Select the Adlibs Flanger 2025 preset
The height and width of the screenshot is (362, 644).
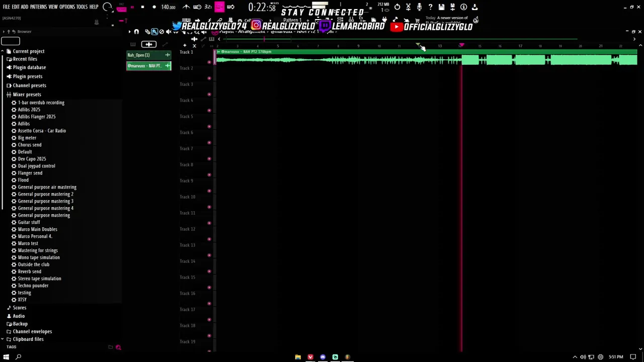point(33,117)
